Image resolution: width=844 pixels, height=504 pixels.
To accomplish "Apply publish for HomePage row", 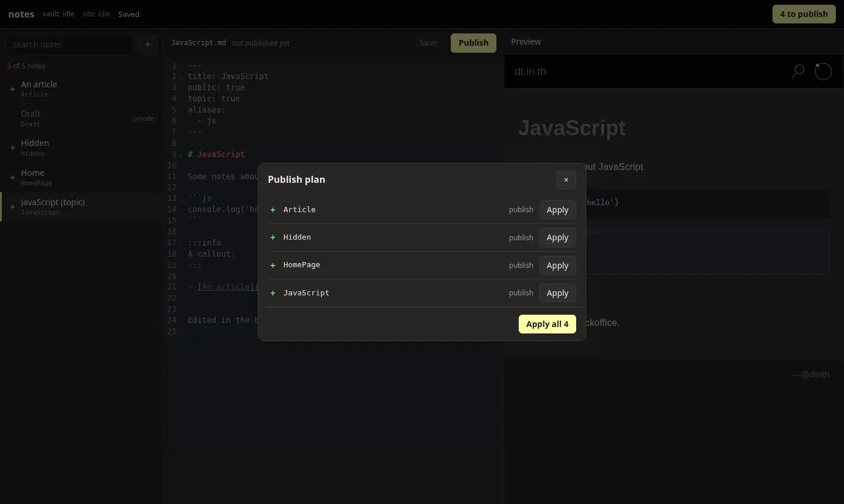I will [557, 265].
